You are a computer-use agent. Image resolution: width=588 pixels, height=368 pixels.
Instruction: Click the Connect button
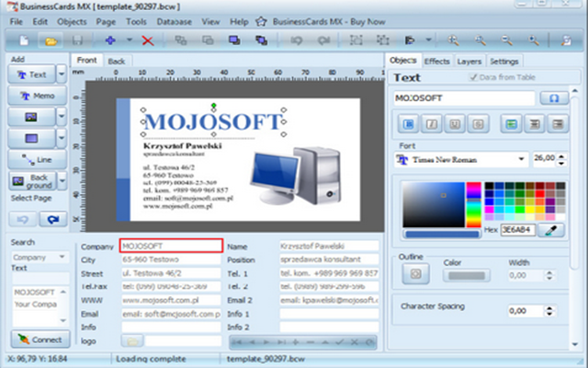tap(40, 339)
